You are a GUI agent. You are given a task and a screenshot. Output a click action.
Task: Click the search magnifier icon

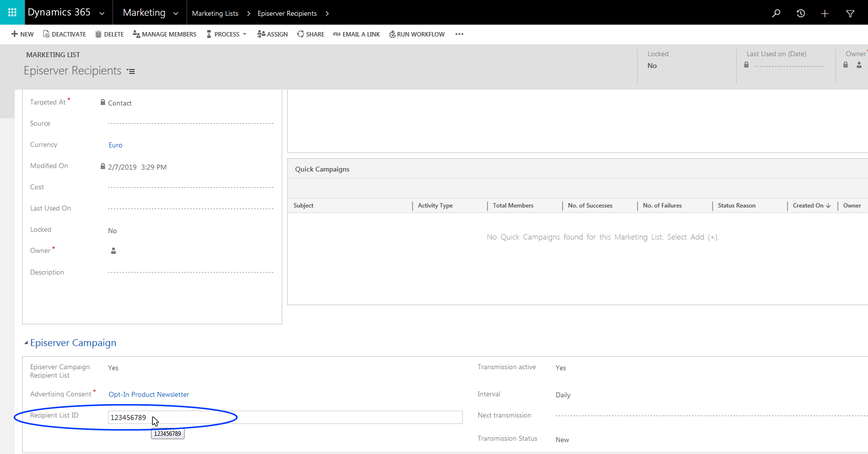(x=776, y=13)
